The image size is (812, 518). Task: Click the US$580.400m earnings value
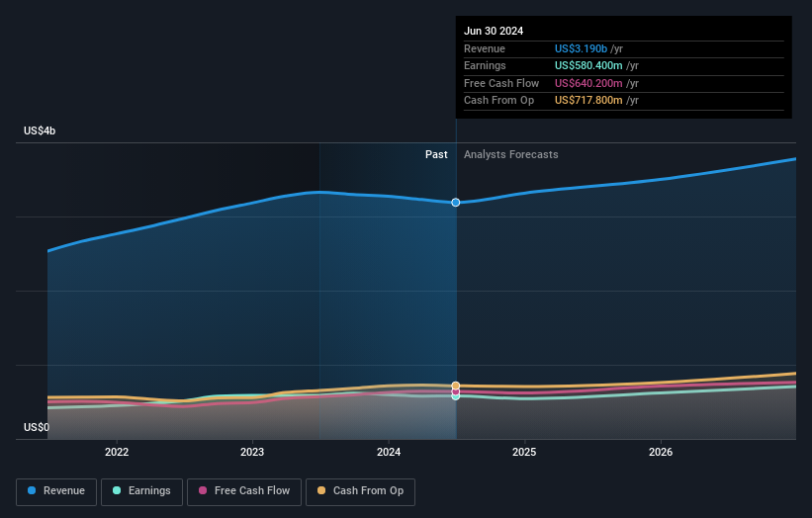(588, 65)
